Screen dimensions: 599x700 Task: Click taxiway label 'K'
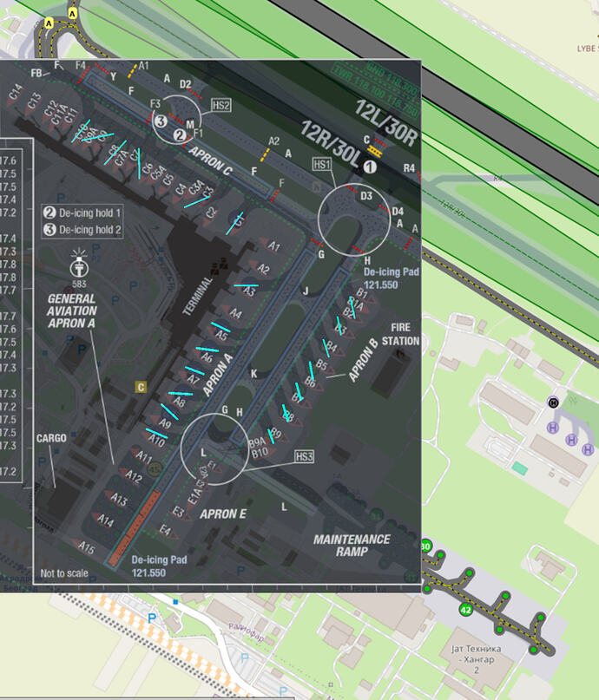click(253, 374)
